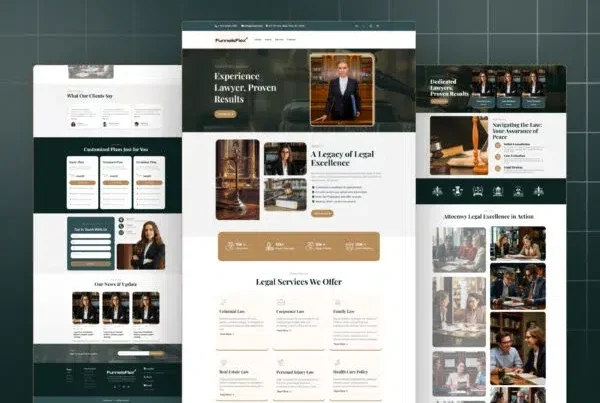600x403 pixels.
Task: Select the What Our Clients Say heading
Action: pyautogui.click(x=90, y=96)
